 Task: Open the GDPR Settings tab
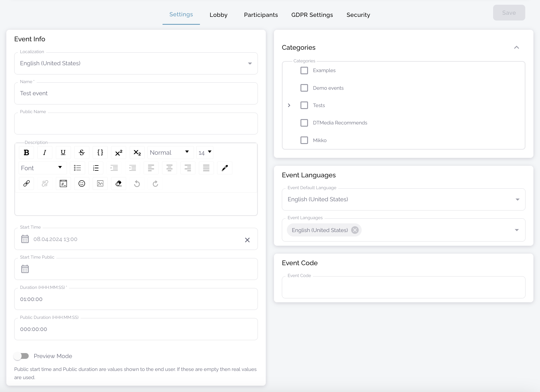tap(312, 15)
